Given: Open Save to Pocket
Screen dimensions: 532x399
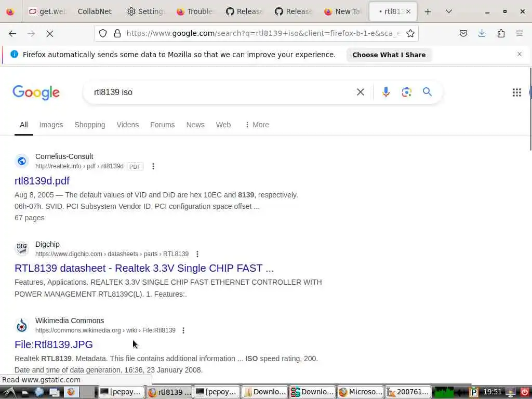Looking at the screenshot, I should pos(463,33).
